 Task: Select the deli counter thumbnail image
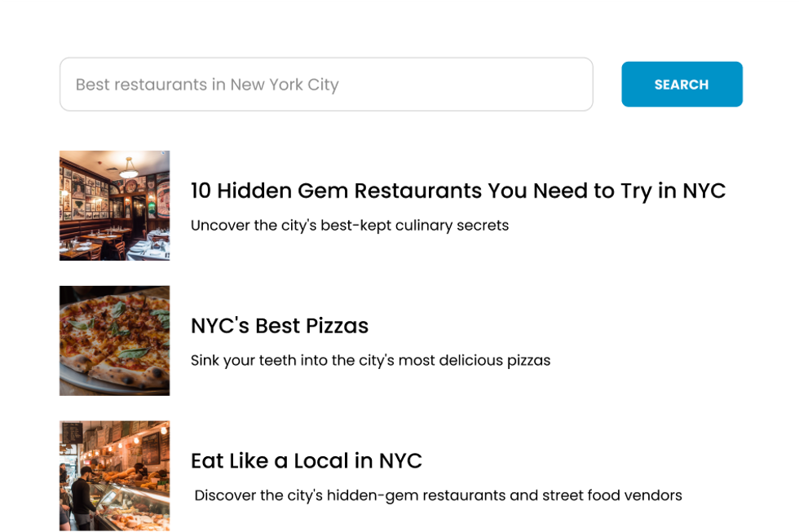point(114,476)
